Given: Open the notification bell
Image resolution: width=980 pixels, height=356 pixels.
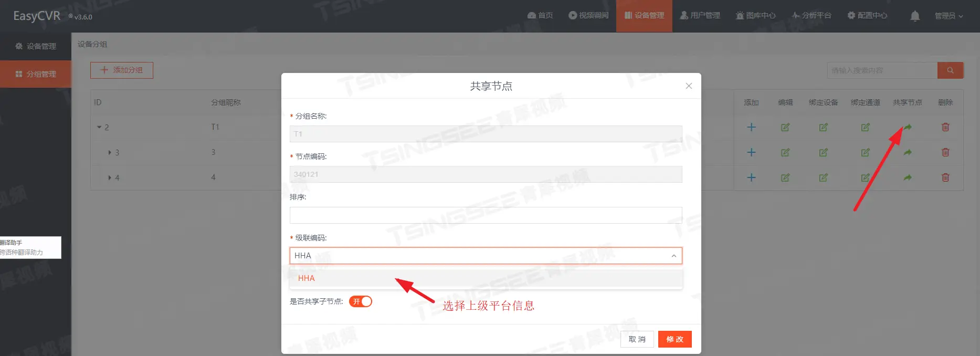Looking at the screenshot, I should click(915, 16).
